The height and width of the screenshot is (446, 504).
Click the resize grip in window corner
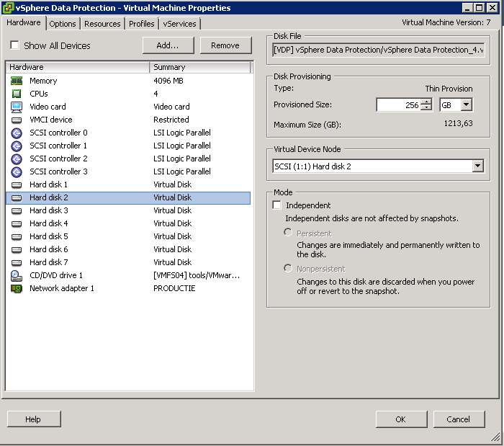(496, 437)
